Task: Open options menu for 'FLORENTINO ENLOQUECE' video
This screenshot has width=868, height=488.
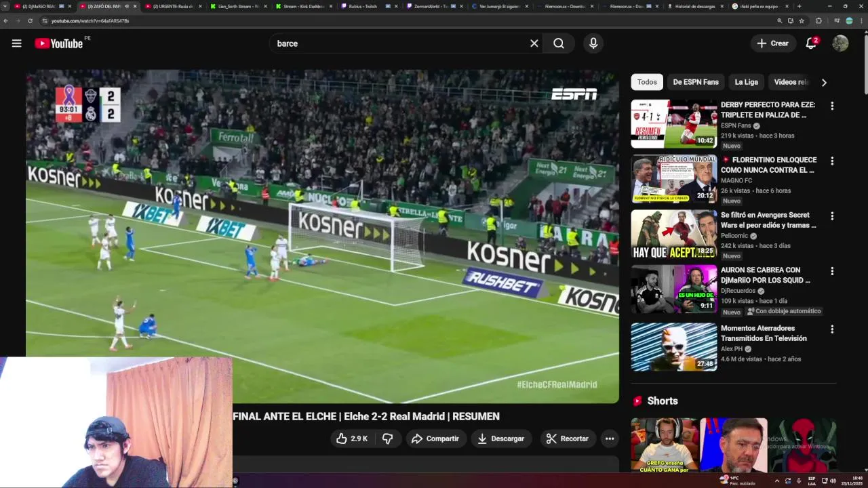Action: tap(832, 161)
